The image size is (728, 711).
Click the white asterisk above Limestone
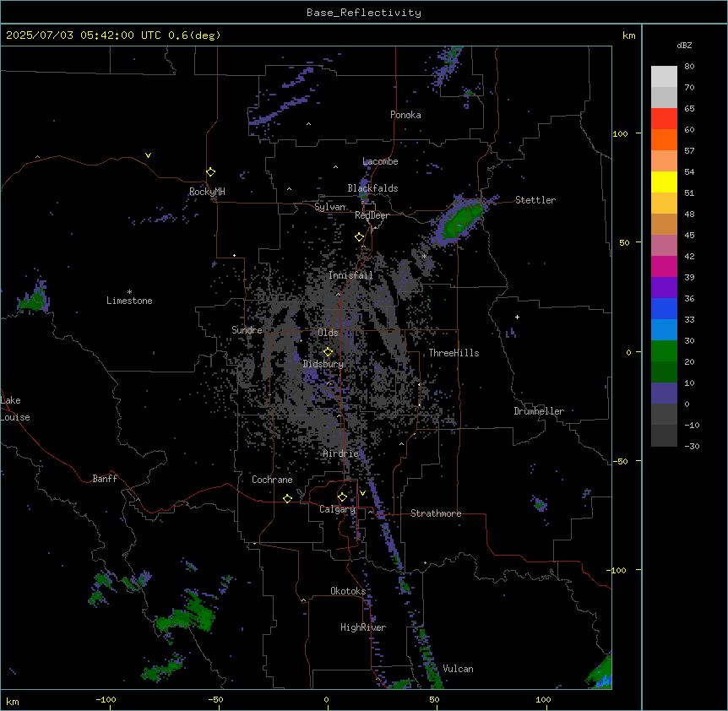coord(129,292)
